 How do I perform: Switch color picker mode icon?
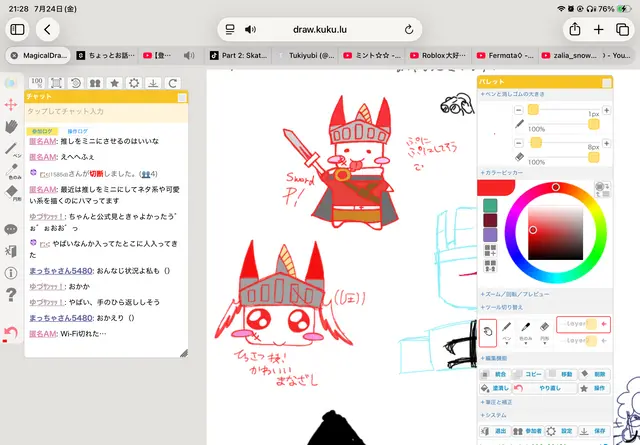[602, 189]
